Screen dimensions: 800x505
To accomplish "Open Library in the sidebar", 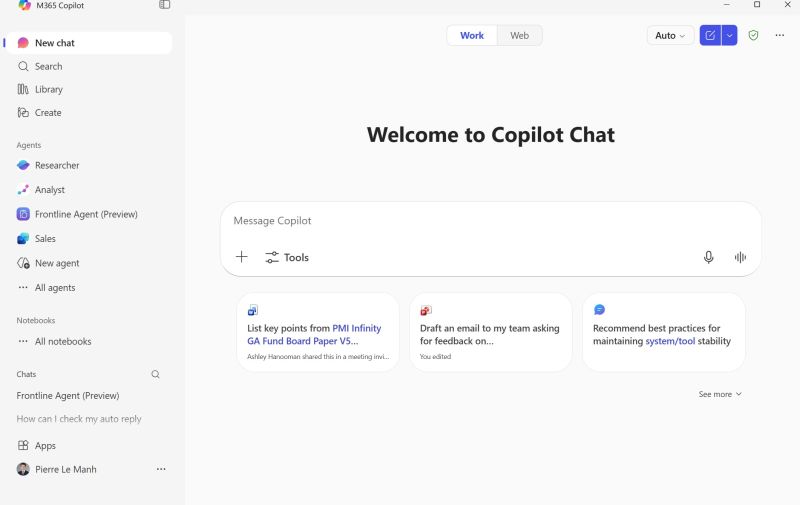I will click(x=48, y=89).
